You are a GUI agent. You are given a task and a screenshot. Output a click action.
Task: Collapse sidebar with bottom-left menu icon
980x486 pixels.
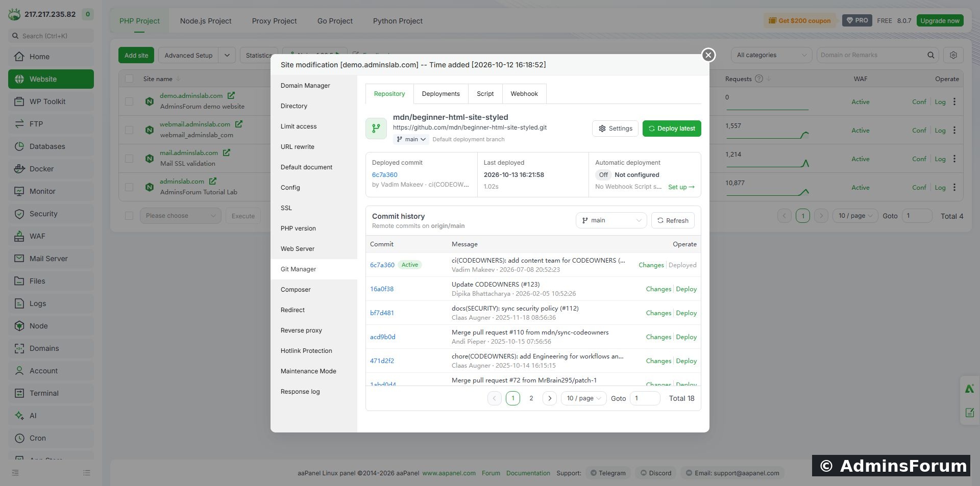point(15,473)
